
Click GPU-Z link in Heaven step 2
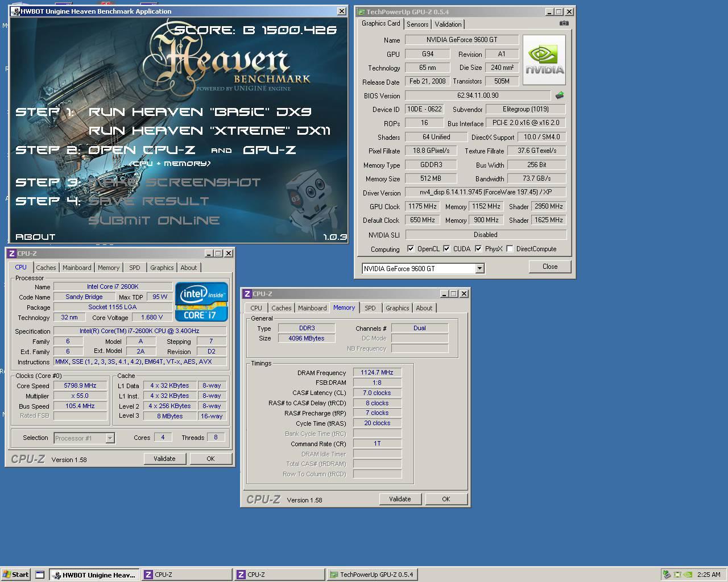[x=270, y=150]
